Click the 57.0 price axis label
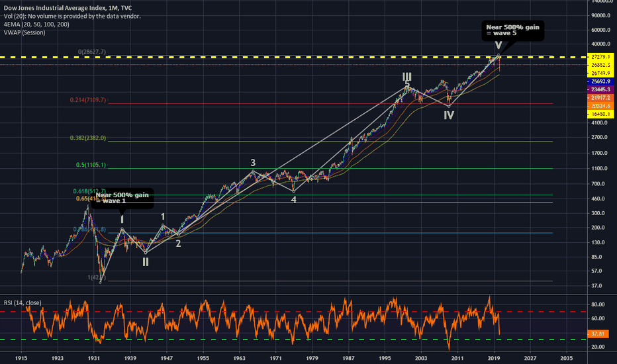 (596, 271)
